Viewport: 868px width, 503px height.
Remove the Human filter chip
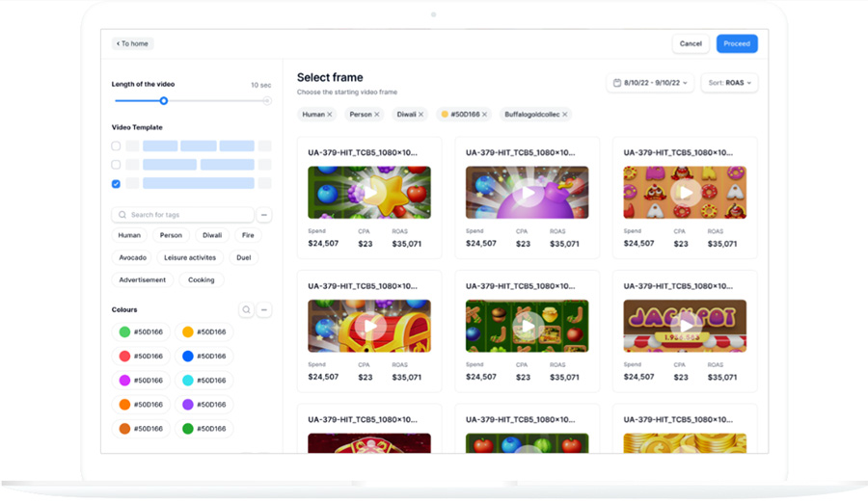[x=330, y=115]
